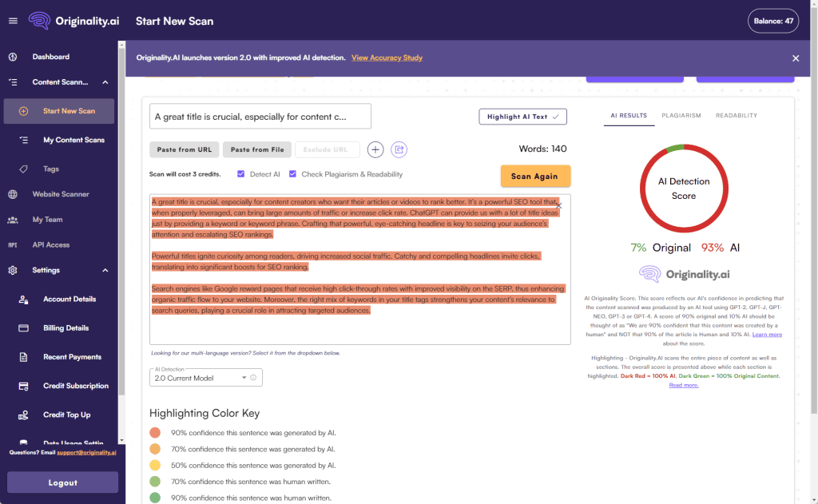Open Website Scanner from sidebar
818x504 pixels.
pyautogui.click(x=59, y=194)
